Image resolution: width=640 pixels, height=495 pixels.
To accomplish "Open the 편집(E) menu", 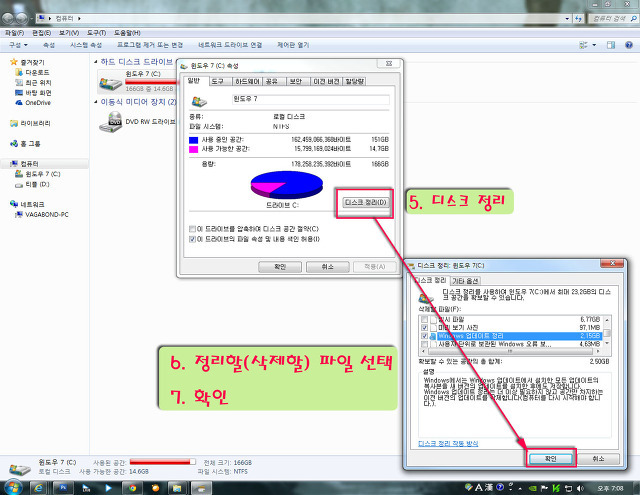I will pyautogui.click(x=41, y=33).
